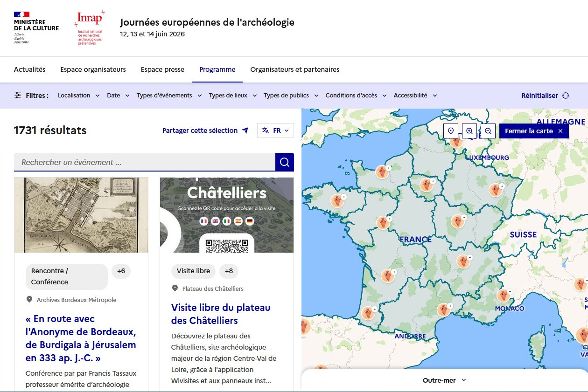This screenshot has height=392, width=588.
Task: Click the map marker in Occitanie
Action: (x=444, y=309)
